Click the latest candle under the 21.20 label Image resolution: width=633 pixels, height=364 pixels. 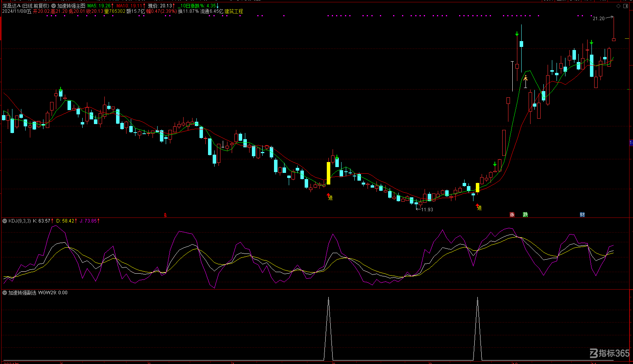point(614,40)
